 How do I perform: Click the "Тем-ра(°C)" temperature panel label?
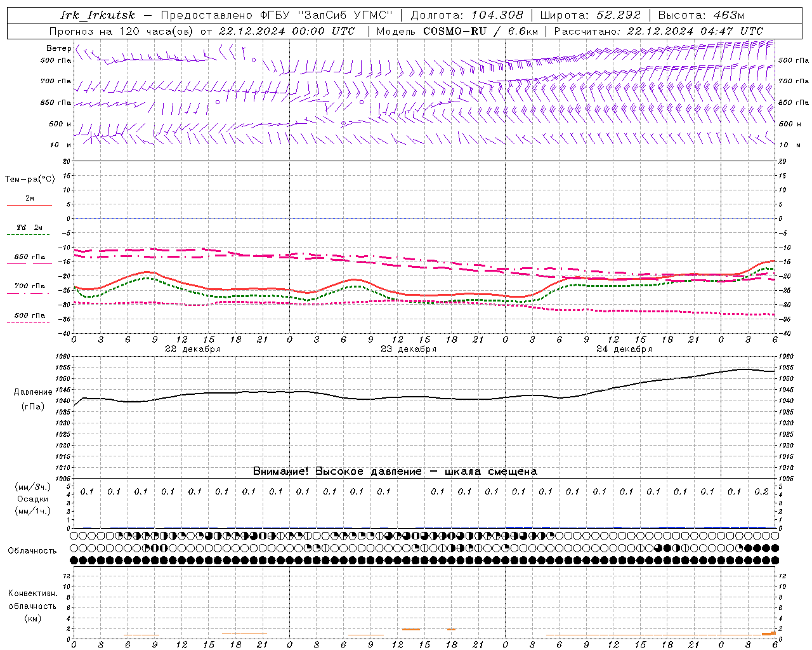(30, 180)
